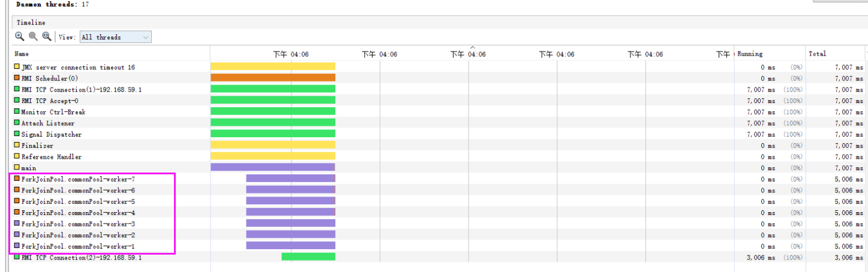This screenshot has height=272, width=868.
Task: Click state icon of commonPool-worker-2
Action: coord(17,235)
